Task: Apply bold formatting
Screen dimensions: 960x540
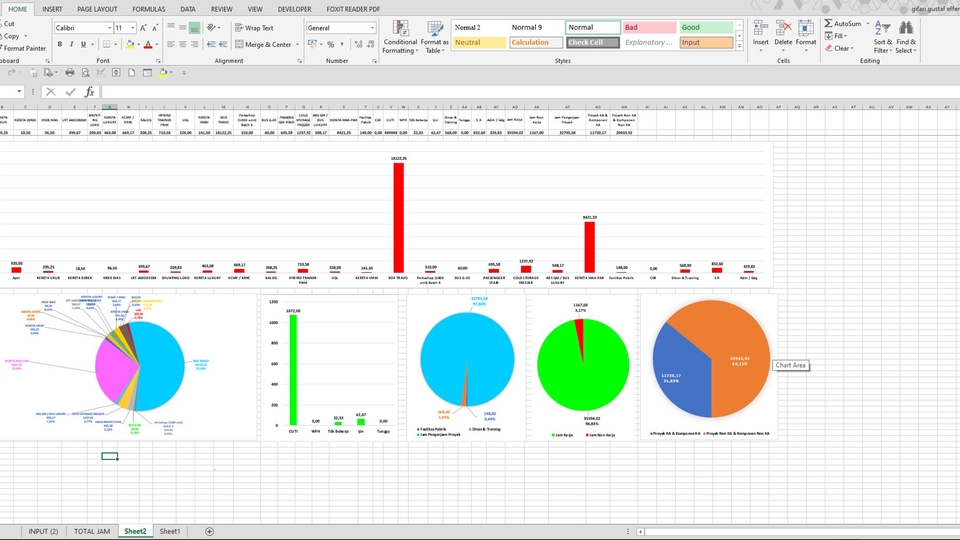Action: [x=59, y=44]
